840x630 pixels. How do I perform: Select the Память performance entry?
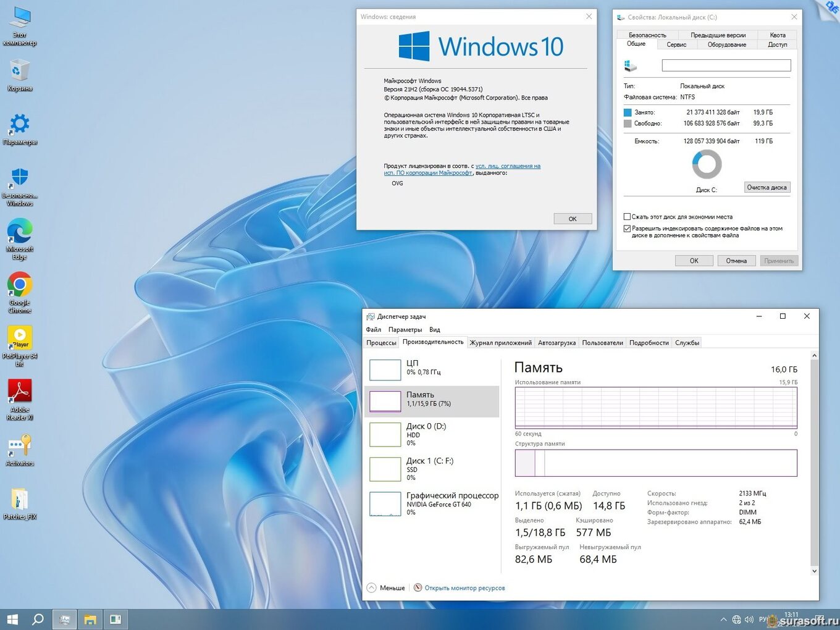tap(432, 401)
